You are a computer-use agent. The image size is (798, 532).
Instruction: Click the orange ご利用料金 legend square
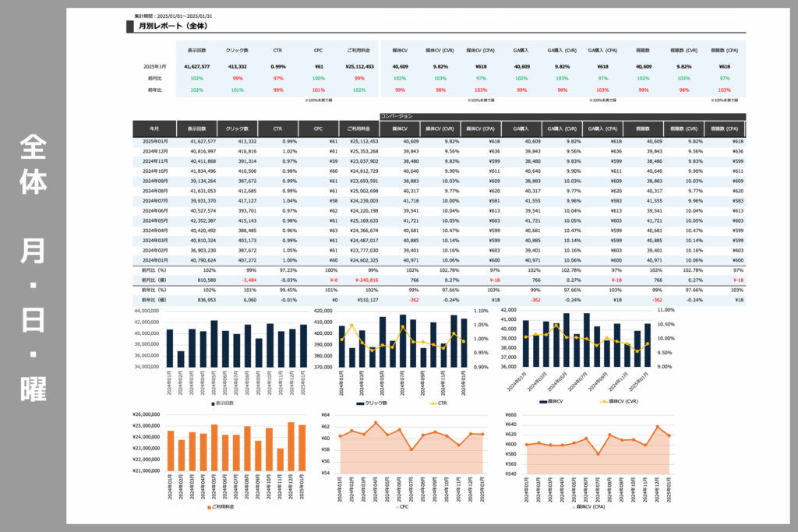click(x=208, y=506)
